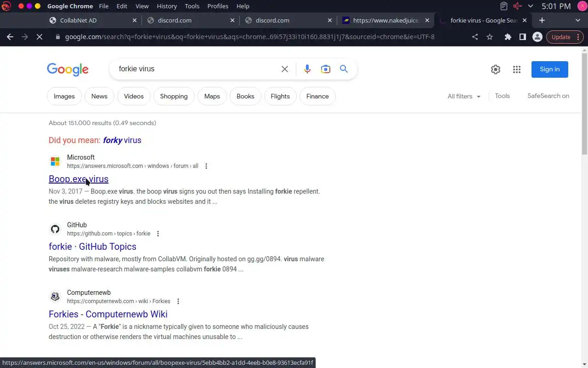The width and height of the screenshot is (588, 368).
Task: Click the Sign in button
Action: click(x=550, y=69)
